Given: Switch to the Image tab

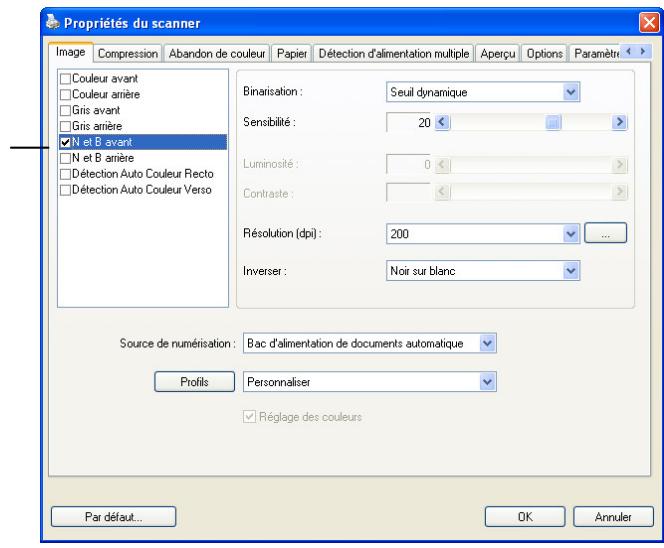Looking at the screenshot, I should 71,52.
